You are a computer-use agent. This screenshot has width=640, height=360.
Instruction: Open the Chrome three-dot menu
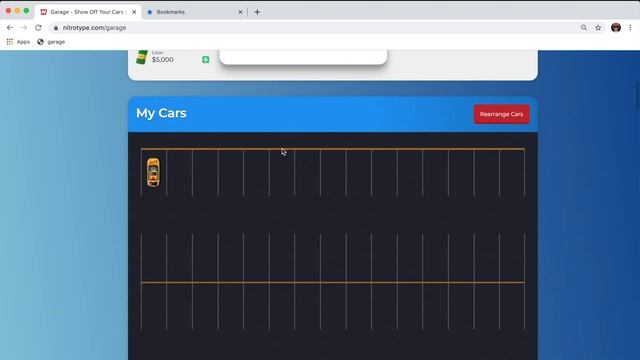click(x=630, y=28)
